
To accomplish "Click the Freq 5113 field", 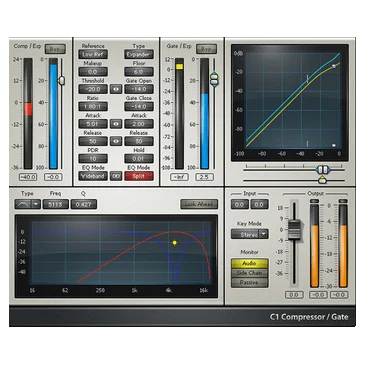I will [x=55, y=204].
